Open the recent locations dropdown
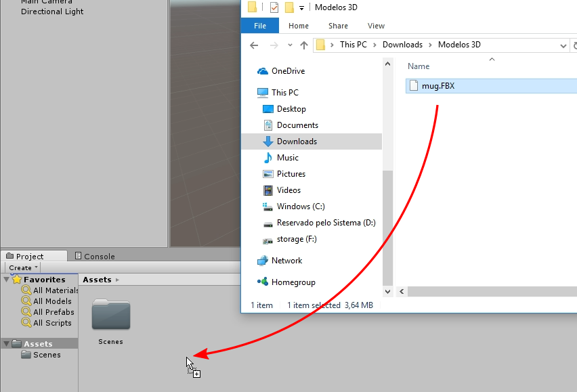 (x=290, y=45)
